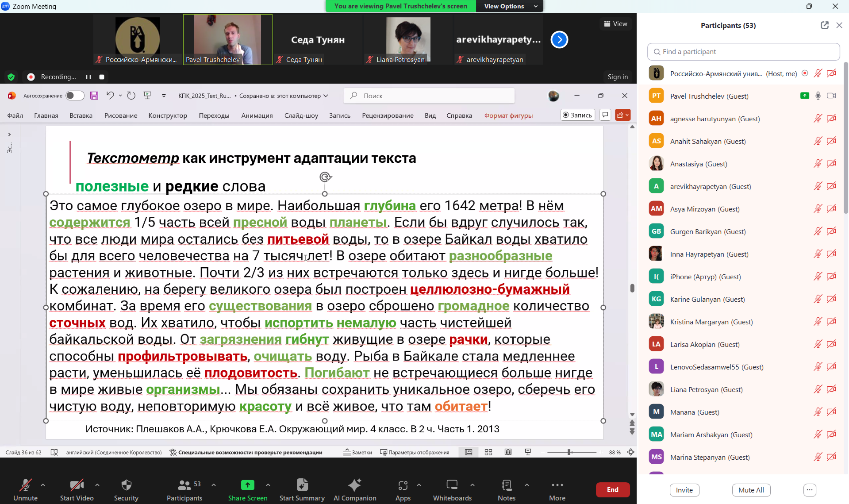Open the Notes tool
Image resolution: width=849 pixels, height=504 pixels.
click(x=506, y=489)
